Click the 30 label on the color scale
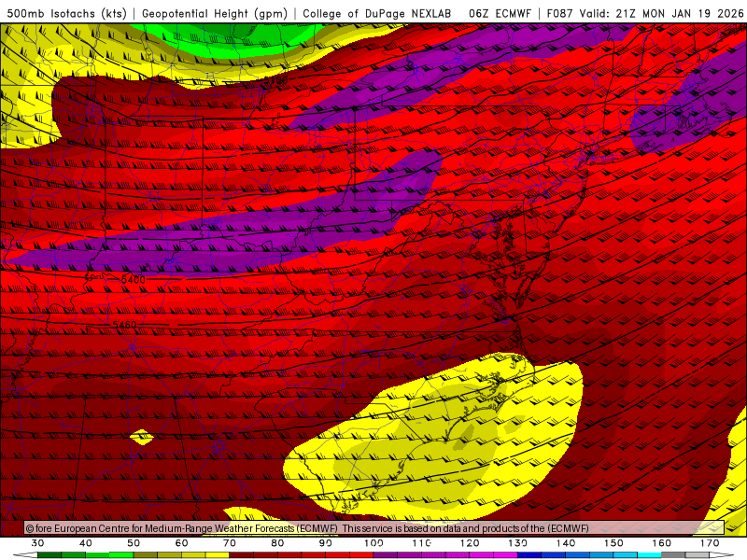The height and width of the screenshot is (560, 747). 37,543
